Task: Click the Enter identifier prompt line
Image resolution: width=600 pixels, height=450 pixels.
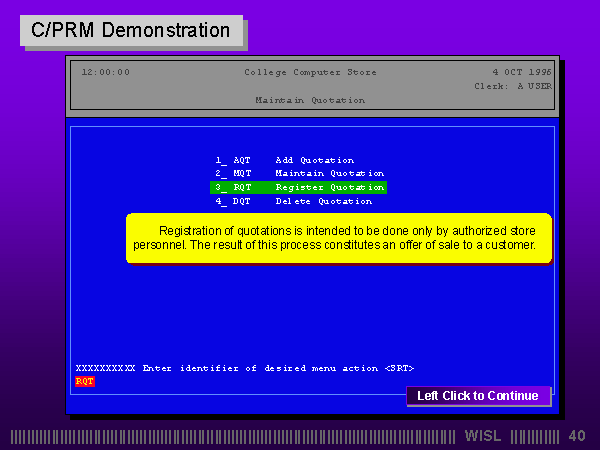Action: tap(244, 368)
